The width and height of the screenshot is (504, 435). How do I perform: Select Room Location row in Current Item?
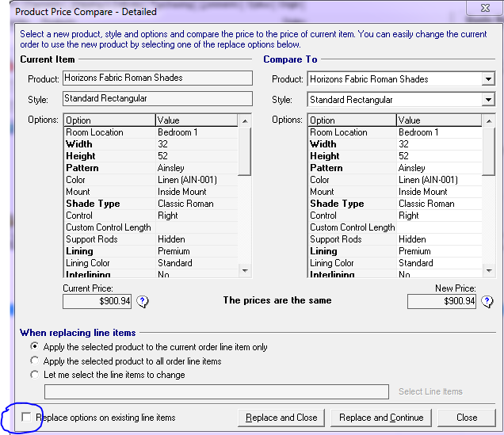click(151, 132)
